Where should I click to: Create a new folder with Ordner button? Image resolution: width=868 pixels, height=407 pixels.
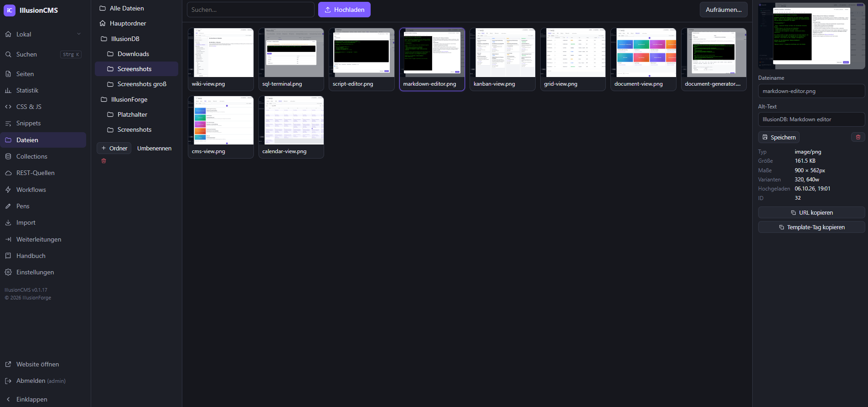pos(114,148)
